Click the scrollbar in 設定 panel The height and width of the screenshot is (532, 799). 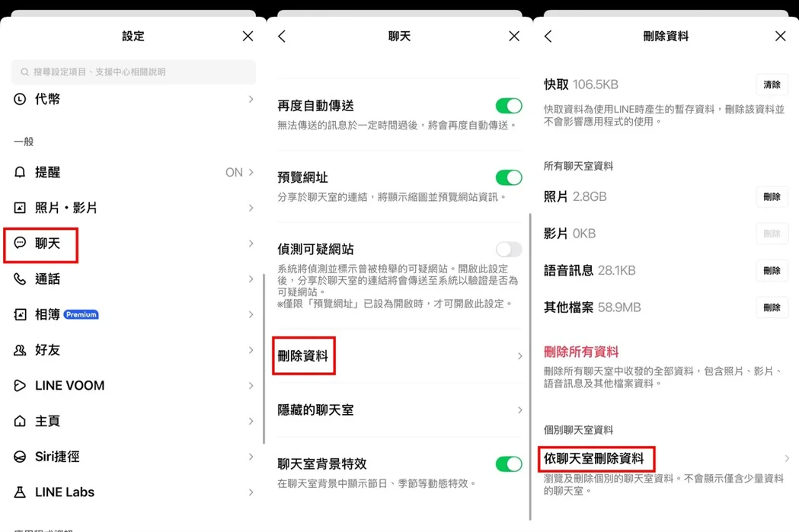[x=264, y=359]
